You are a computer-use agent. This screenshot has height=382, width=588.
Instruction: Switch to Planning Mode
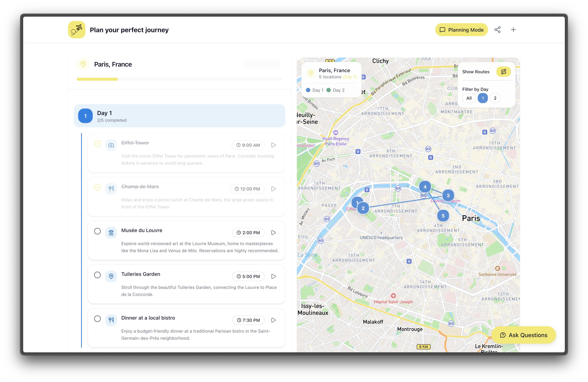point(461,30)
